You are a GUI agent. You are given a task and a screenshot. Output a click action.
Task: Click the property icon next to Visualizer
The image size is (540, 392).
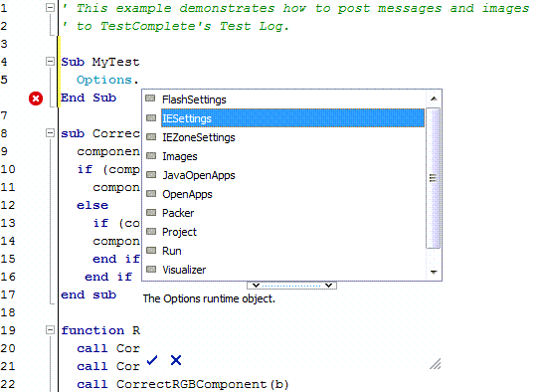tap(150, 270)
